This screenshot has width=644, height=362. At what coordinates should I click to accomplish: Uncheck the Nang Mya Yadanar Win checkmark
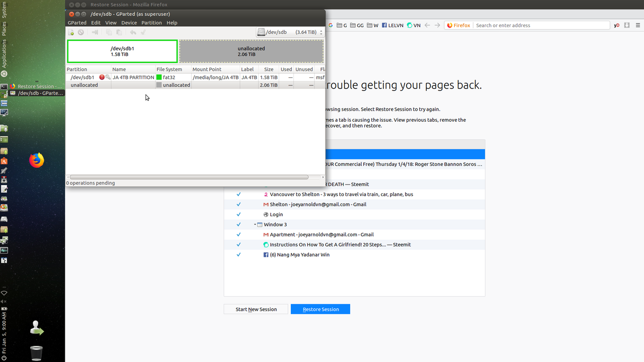coord(238,254)
